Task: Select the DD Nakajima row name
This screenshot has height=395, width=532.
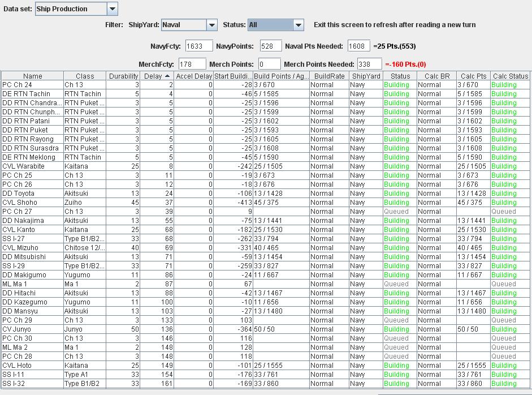Action: (23, 221)
